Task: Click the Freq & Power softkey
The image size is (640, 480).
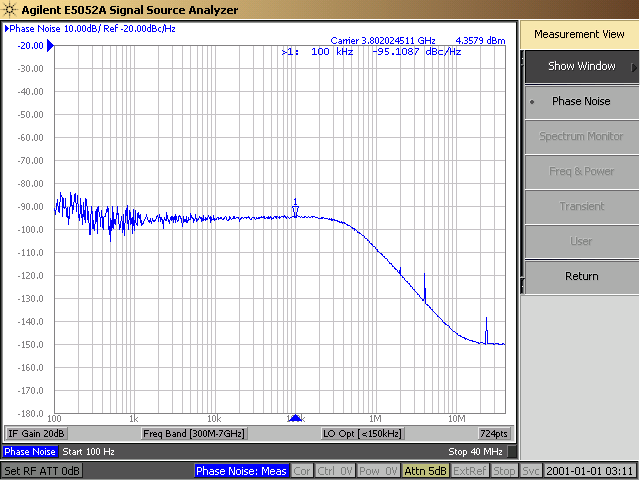Action: click(582, 171)
